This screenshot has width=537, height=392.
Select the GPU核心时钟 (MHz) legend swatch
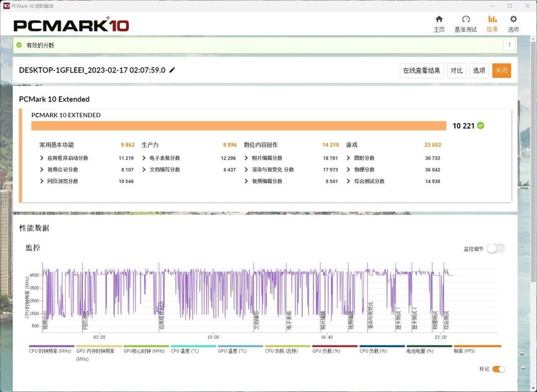click(x=146, y=346)
